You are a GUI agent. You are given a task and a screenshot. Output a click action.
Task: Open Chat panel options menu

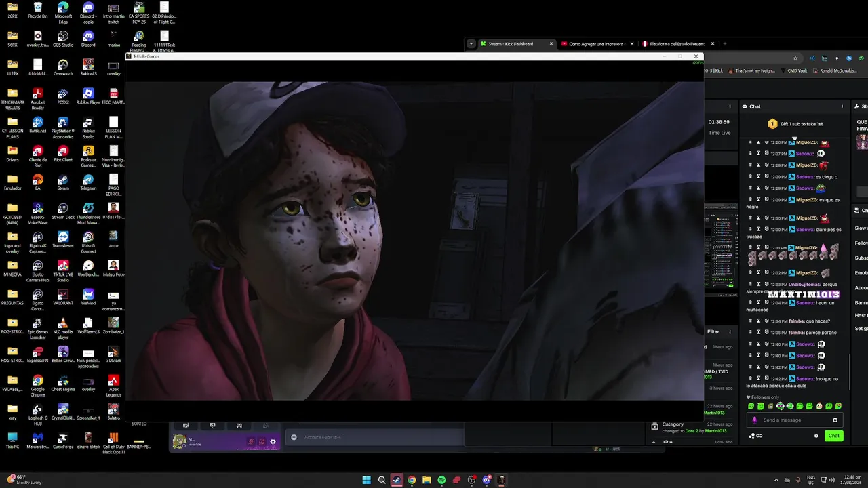(842, 106)
